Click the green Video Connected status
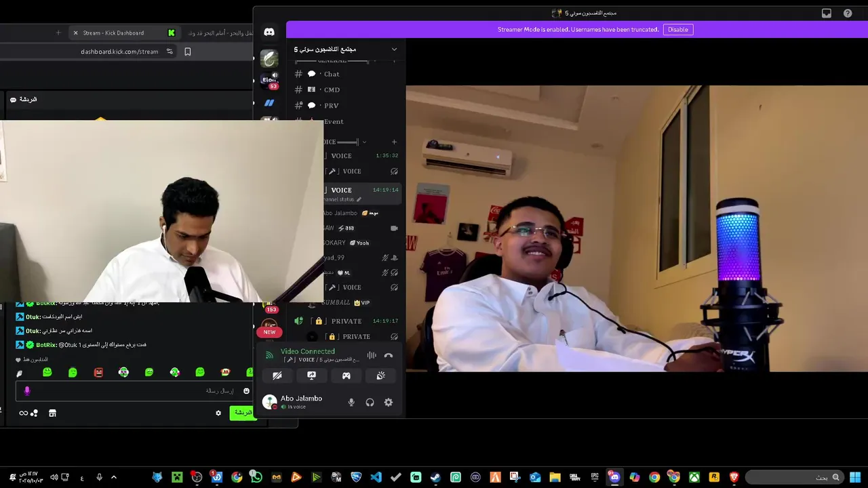The height and width of the screenshot is (488, 868). point(308,351)
